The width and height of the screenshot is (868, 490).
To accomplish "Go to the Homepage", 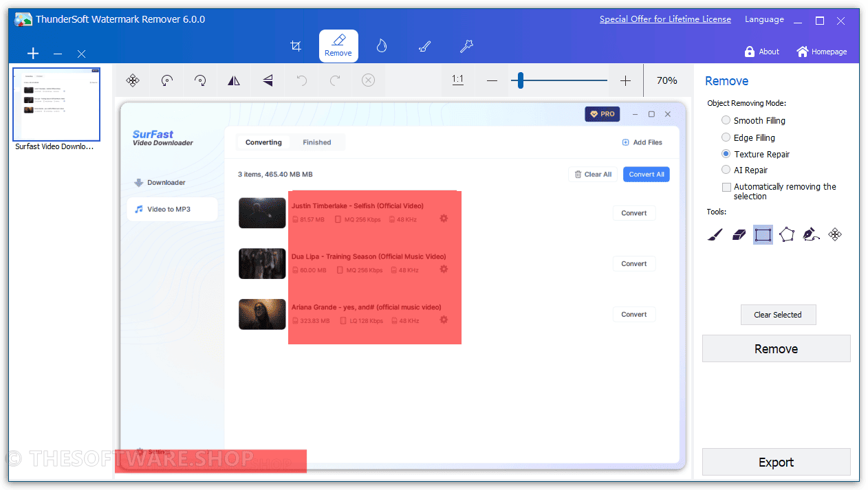I will pyautogui.click(x=821, y=52).
